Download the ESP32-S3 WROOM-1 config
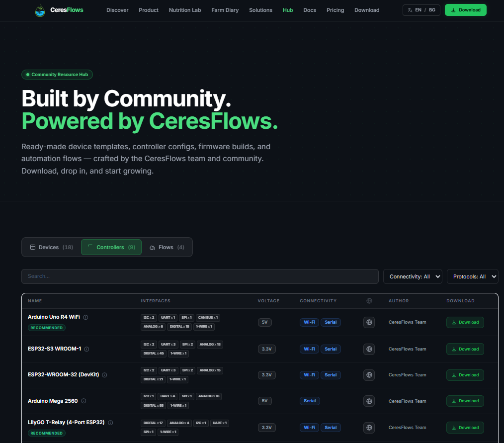 (465, 349)
